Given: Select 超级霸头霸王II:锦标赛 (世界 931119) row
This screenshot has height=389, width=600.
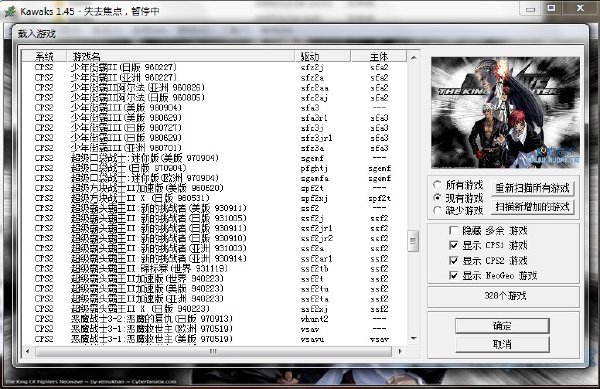Looking at the screenshot, I should [214, 269].
